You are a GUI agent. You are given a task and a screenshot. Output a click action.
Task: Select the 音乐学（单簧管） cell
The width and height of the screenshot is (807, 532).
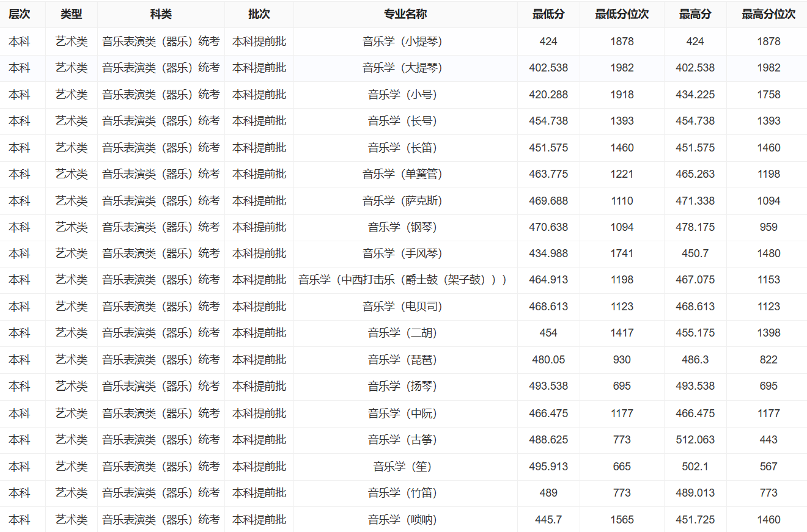(x=405, y=174)
